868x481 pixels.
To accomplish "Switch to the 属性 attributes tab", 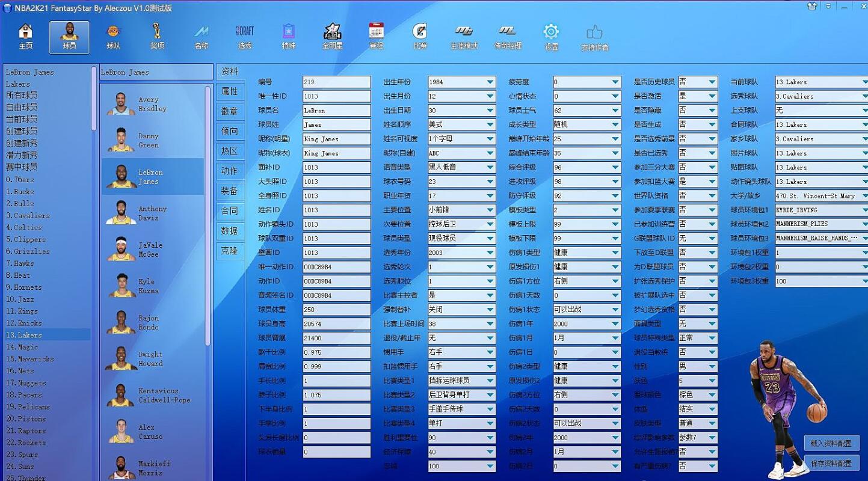I will coord(230,91).
